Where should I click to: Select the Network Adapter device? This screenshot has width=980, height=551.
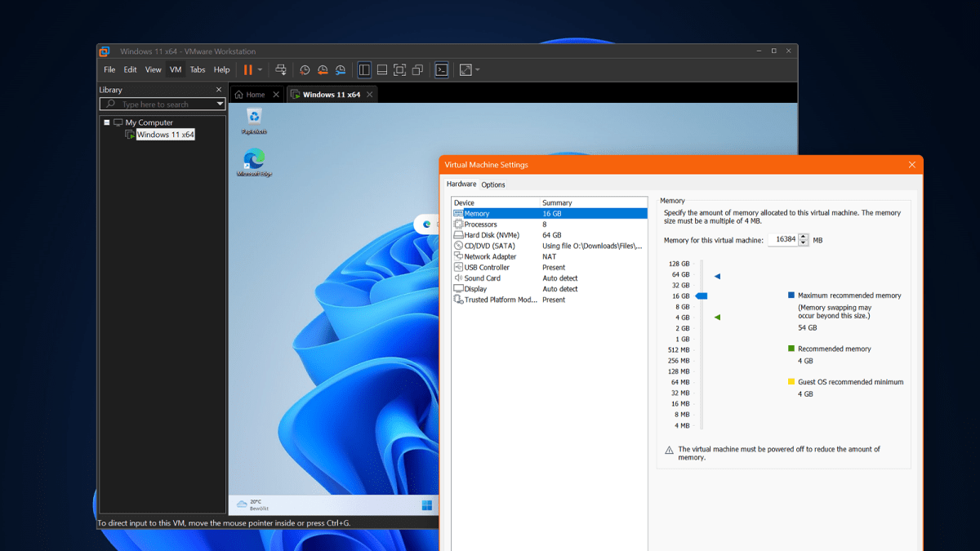490,256
